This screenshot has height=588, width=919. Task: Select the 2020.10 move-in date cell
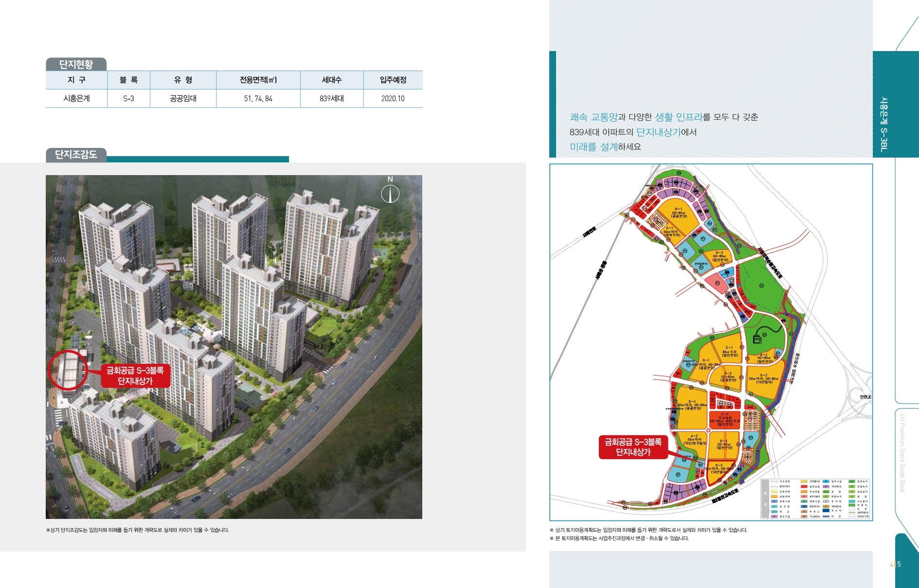(x=393, y=98)
